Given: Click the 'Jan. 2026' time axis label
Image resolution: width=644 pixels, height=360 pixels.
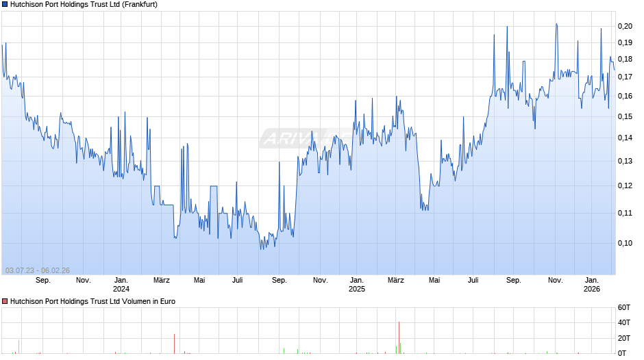Looking at the screenshot, I should coord(592,285).
